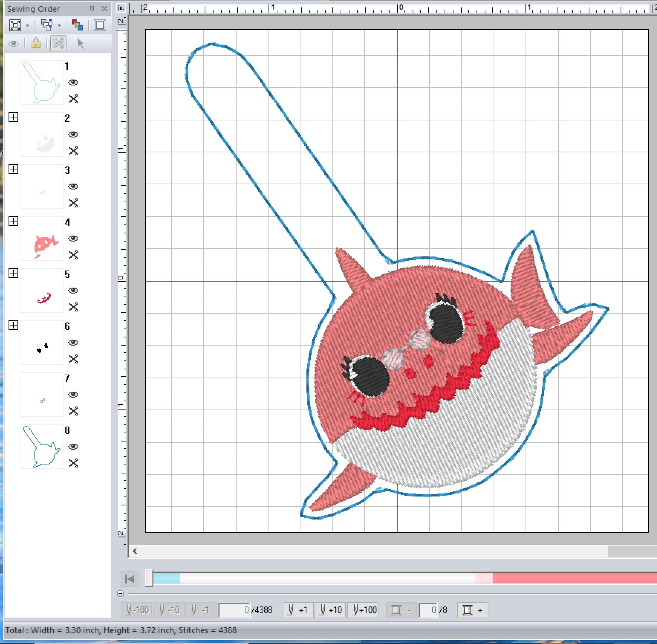The image size is (657, 644).
Task: Advance stitch simulator by +100 stitches
Action: (x=363, y=610)
